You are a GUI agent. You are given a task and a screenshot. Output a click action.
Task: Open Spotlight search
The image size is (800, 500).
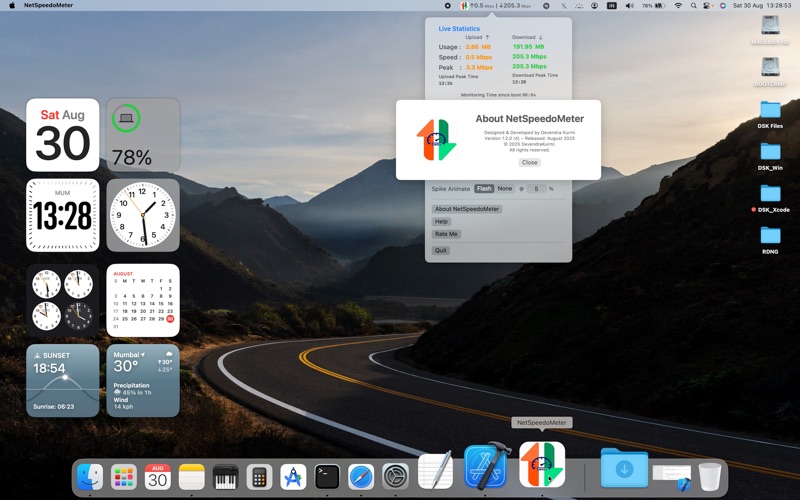[693, 6]
